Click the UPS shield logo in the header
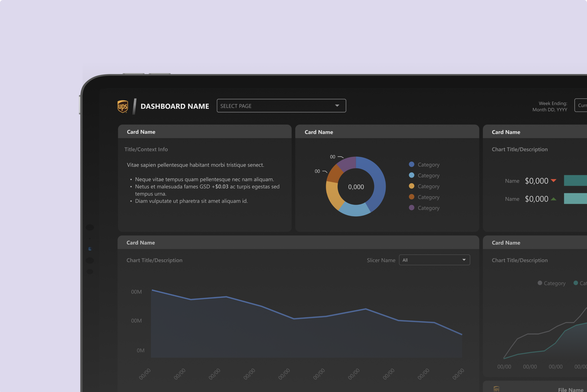Screen dimensions: 587x392 [x=122, y=106]
